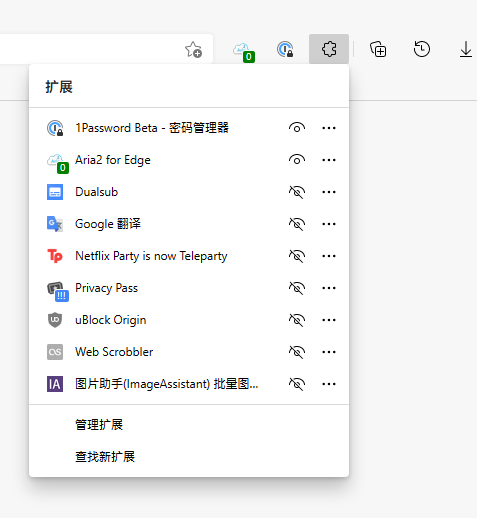Open more actions for Privacy Pass
Screen dimensions: 477x518
(329, 288)
